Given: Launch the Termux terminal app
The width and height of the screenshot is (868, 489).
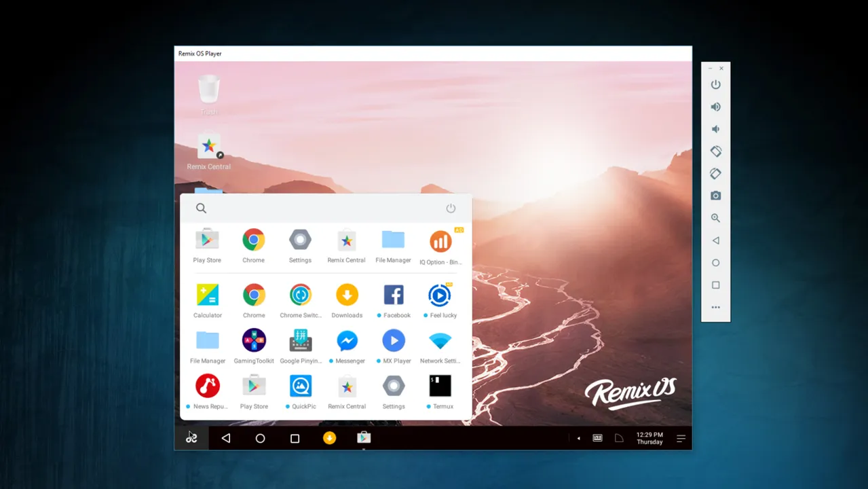Looking at the screenshot, I should [x=440, y=386].
